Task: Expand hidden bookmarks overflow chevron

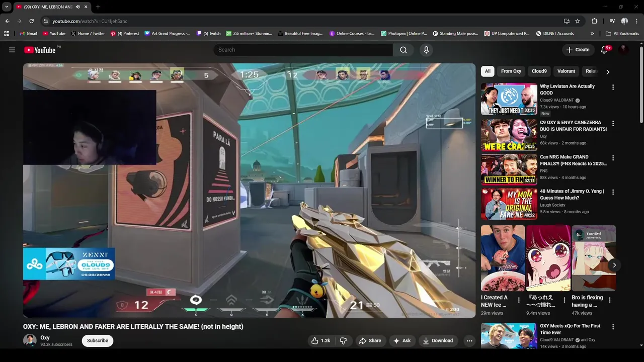Action: [592, 34]
